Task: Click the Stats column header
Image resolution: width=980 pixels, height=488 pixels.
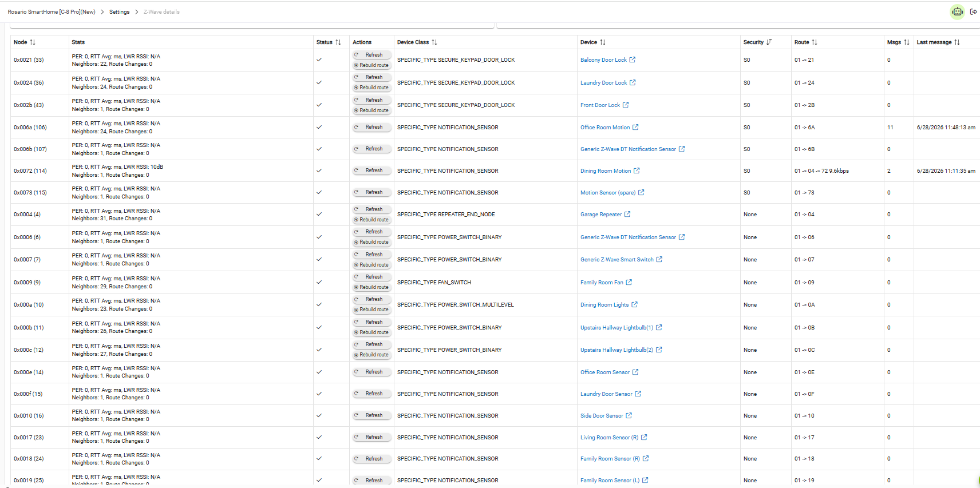Action: click(78, 42)
